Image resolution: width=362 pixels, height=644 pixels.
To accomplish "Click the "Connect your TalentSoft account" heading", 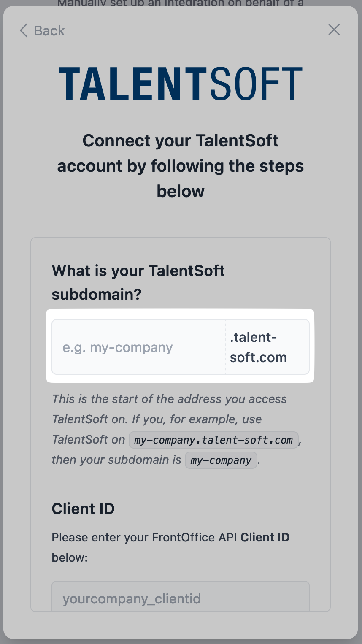I will point(181,166).
